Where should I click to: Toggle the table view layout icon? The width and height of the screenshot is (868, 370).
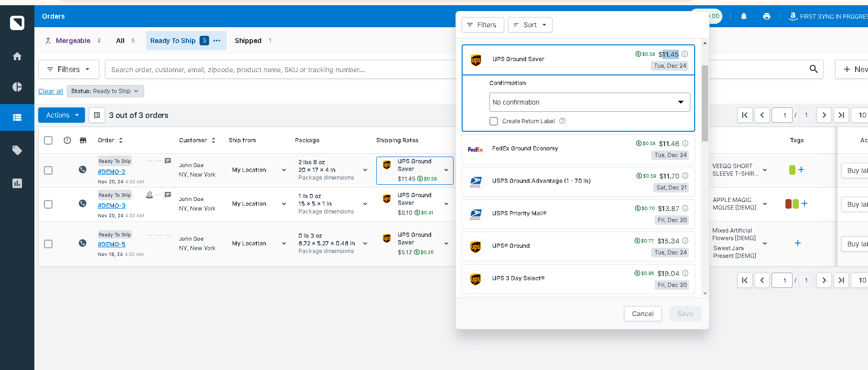[x=97, y=115]
